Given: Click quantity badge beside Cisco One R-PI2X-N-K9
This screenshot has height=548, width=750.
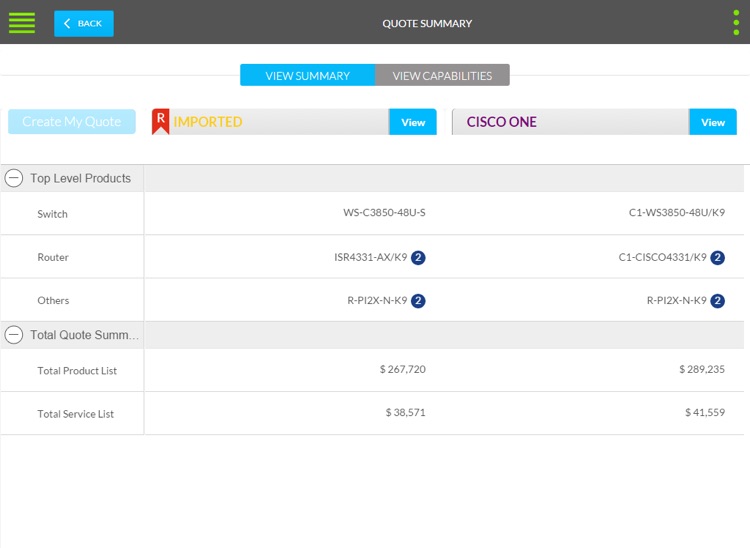Looking at the screenshot, I should pyautogui.click(x=717, y=300).
